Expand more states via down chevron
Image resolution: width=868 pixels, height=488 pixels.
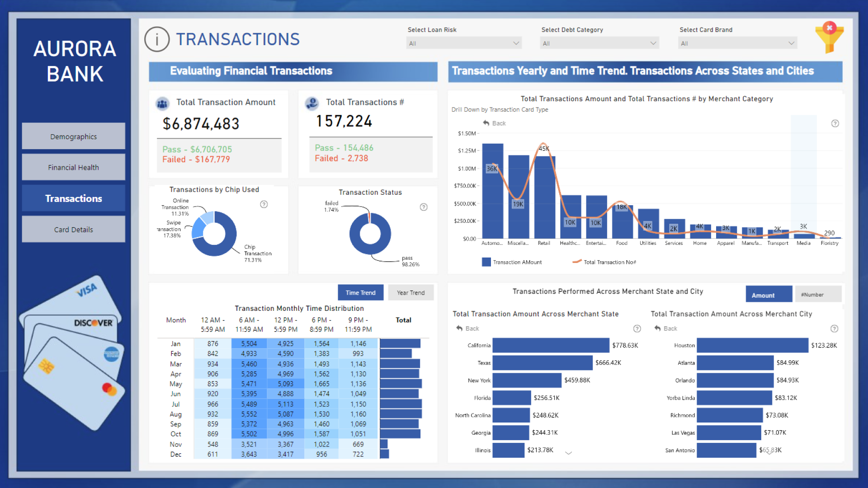pyautogui.click(x=569, y=453)
